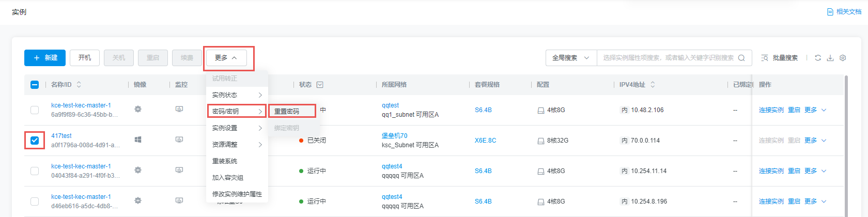Select 重置密码 from the submenu

287,111
